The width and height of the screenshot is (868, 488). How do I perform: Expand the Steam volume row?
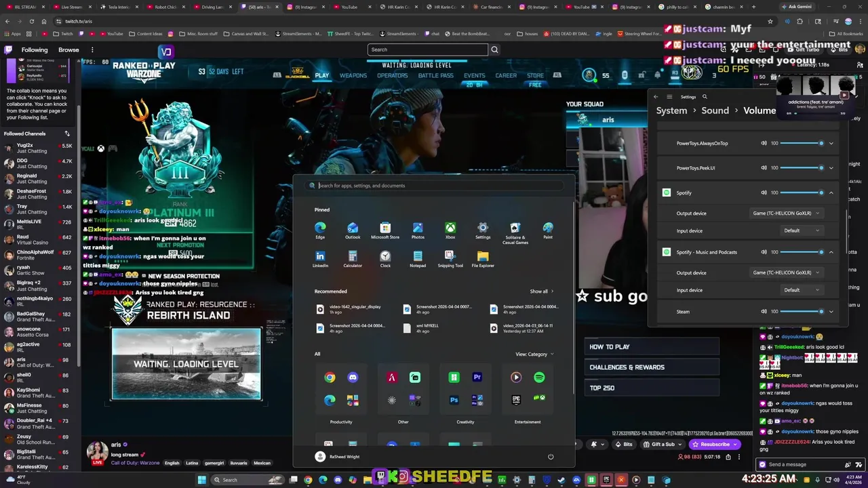coord(831,311)
